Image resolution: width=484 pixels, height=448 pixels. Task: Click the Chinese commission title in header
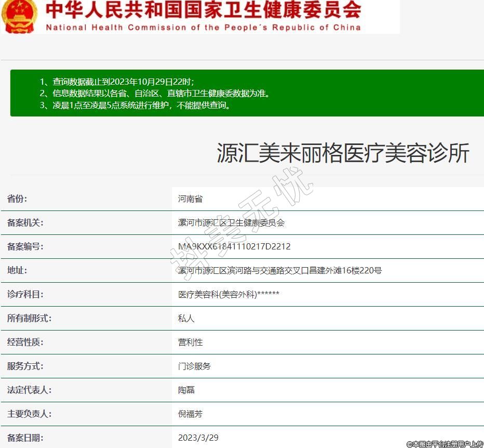(x=203, y=10)
